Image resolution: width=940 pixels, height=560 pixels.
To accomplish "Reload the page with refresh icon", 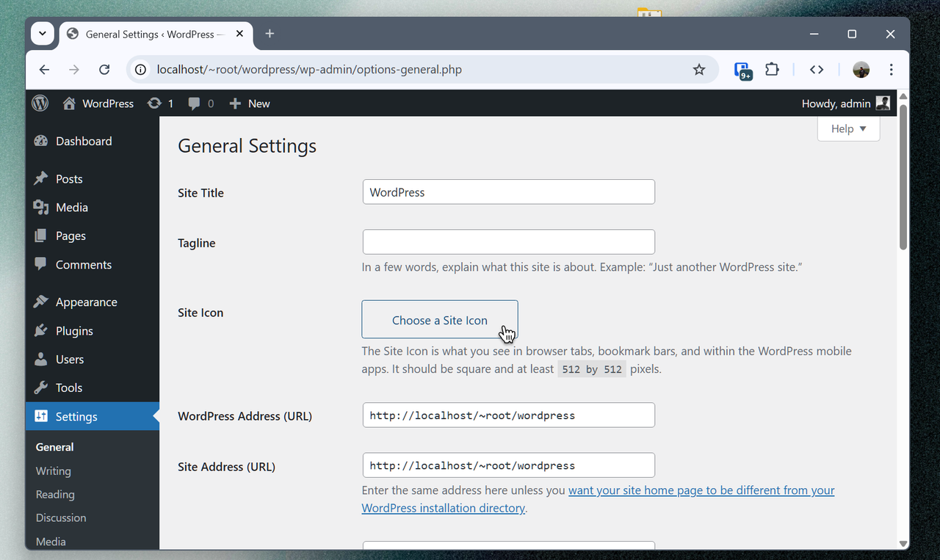I will click(104, 70).
